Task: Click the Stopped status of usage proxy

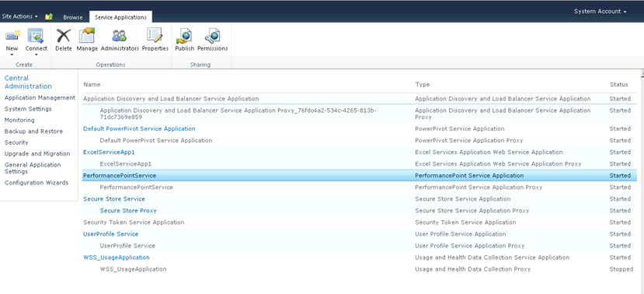Action: [621, 269]
